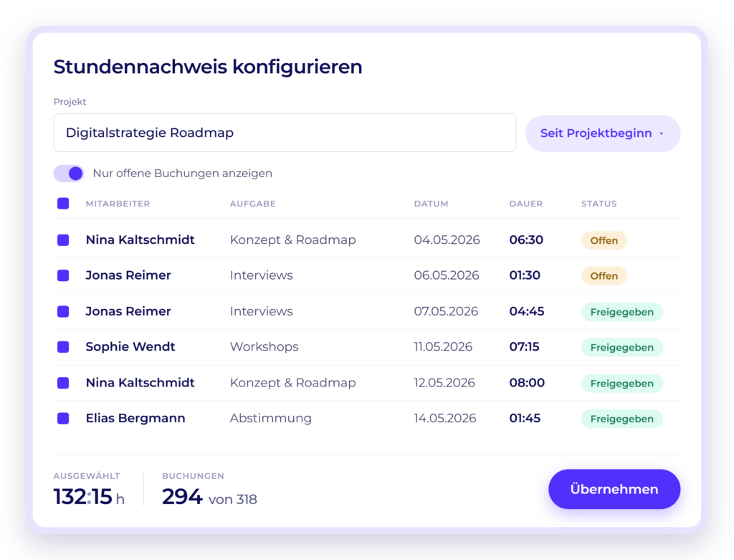Click the BUCHUNGEN label
Viewport: 734px width, 560px height.
pos(193,475)
